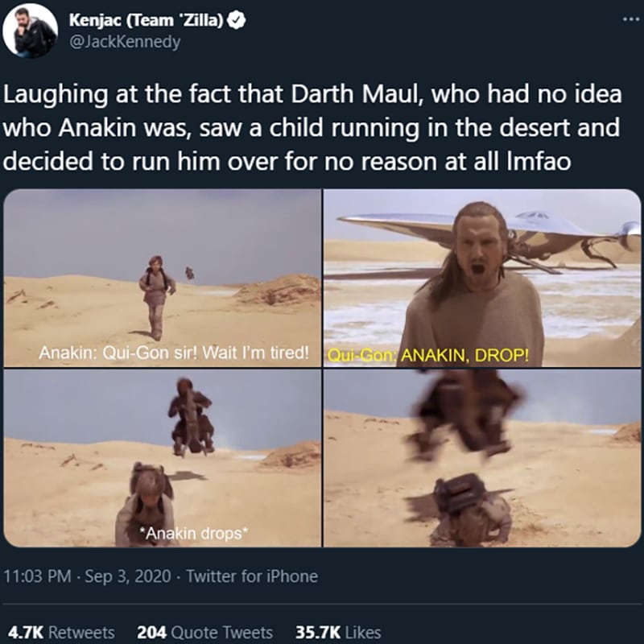View the 4.7K Retweets list

click(x=61, y=632)
